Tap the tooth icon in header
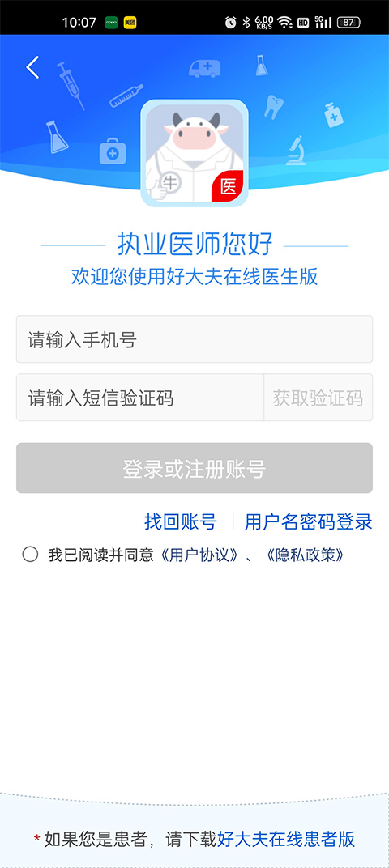 pos(274,106)
